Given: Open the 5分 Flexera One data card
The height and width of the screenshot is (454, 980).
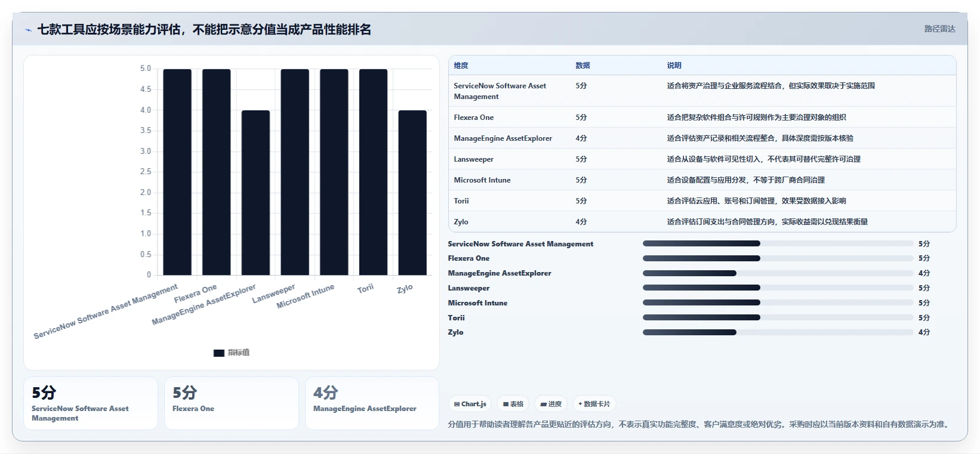Looking at the screenshot, I should click(x=232, y=403).
